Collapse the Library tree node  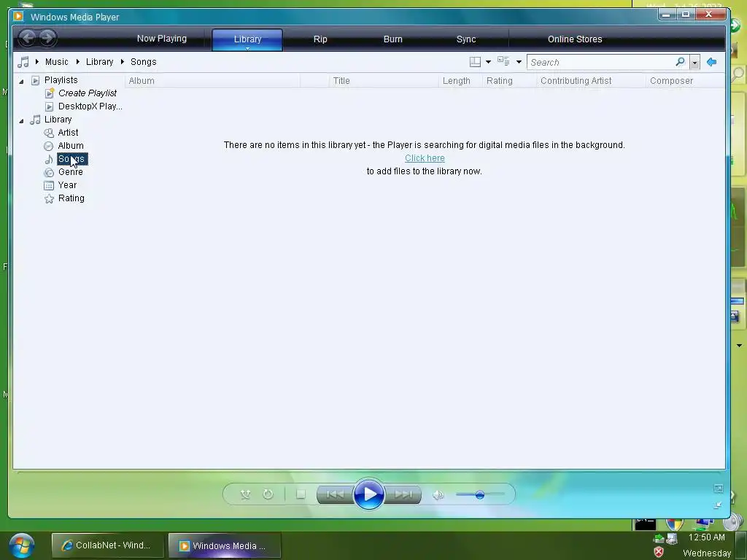(21, 121)
